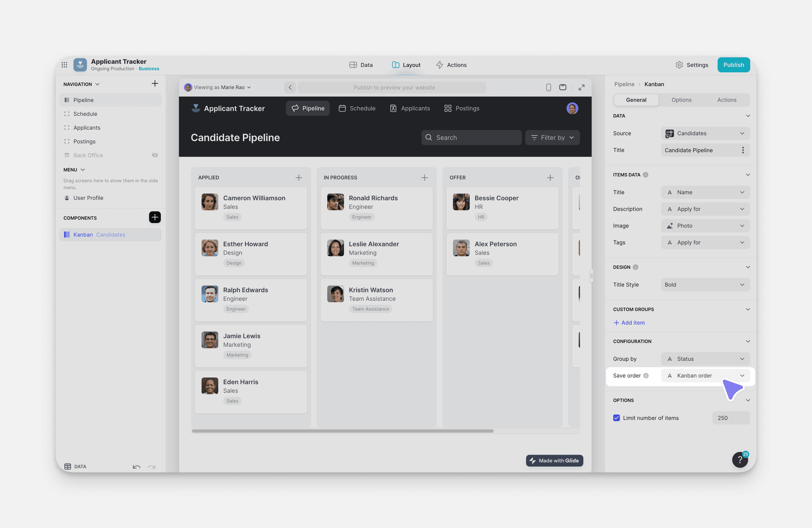The width and height of the screenshot is (812, 528).
Task: Click Pipeline in the breadcrumb
Action: (624, 84)
